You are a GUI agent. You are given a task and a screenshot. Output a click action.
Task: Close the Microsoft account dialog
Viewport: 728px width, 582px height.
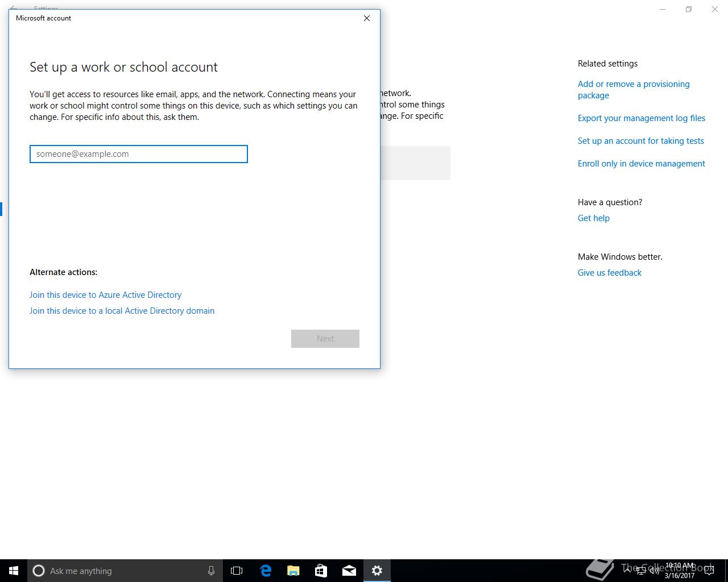pos(367,18)
